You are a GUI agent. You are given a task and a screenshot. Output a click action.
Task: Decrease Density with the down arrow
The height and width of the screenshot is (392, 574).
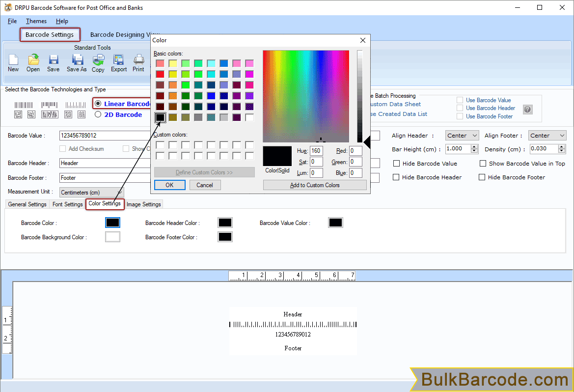pyautogui.click(x=562, y=151)
